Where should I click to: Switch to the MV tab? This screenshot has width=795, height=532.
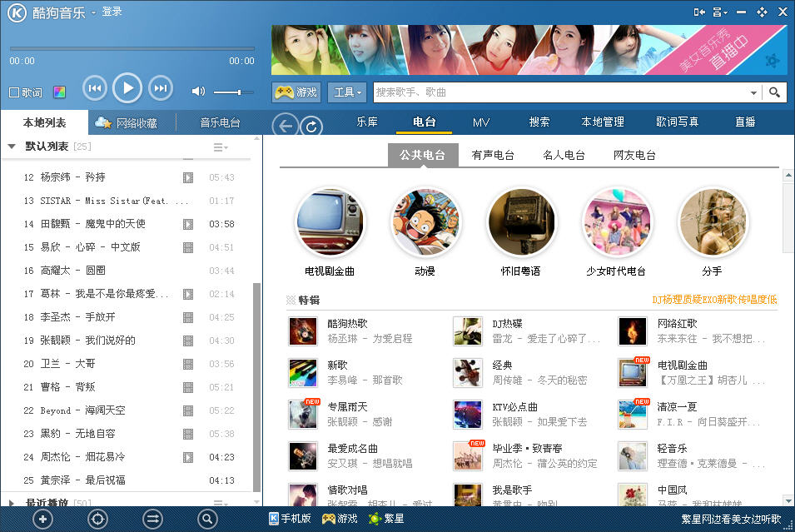click(x=481, y=122)
